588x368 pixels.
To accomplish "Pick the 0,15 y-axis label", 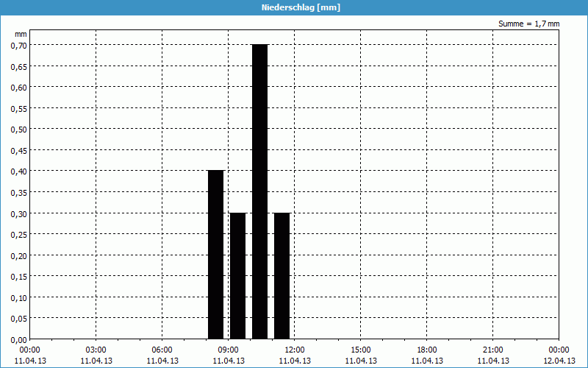I will coord(19,277).
